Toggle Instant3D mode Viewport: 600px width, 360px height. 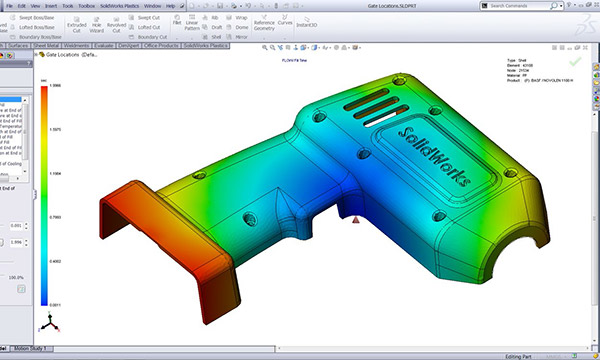pos(307,22)
